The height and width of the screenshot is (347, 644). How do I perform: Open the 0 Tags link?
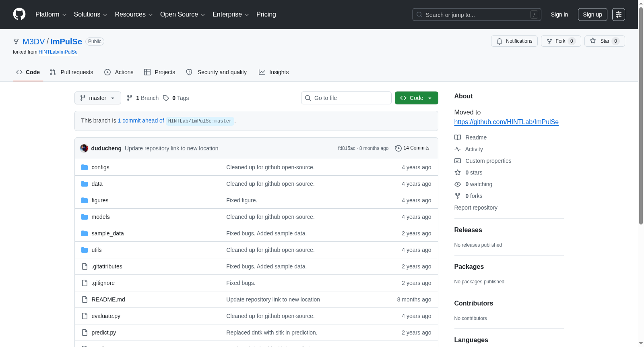[x=176, y=98]
